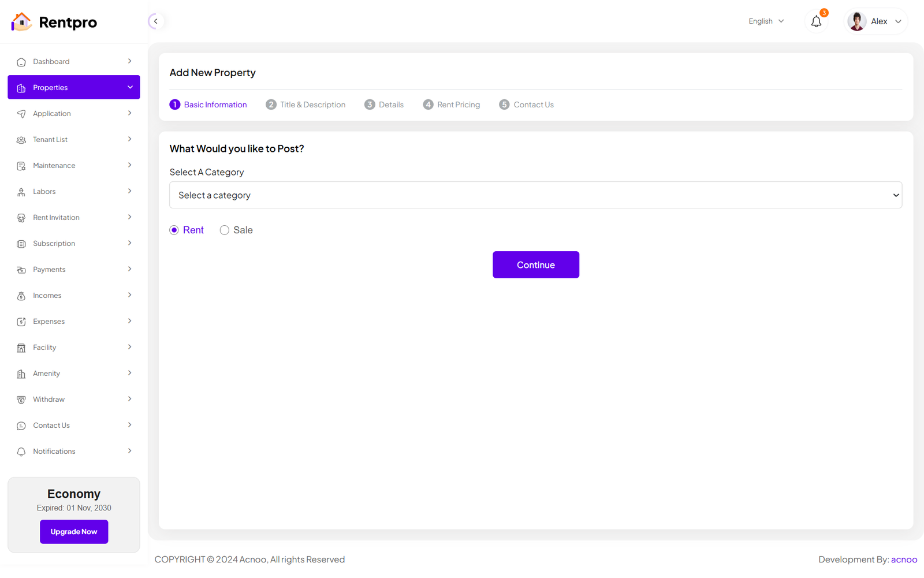Select the Rent radio button
This screenshot has width=924, height=578.
click(x=174, y=230)
